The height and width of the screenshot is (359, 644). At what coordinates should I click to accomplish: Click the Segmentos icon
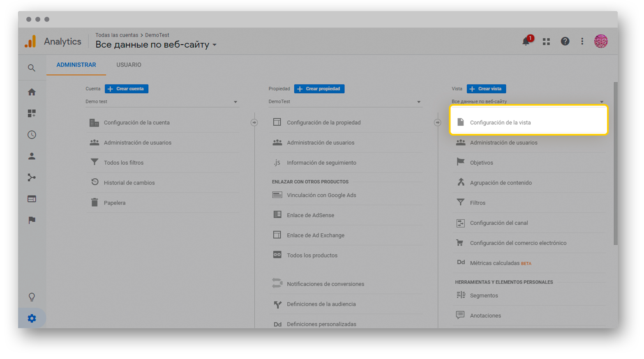[461, 295]
